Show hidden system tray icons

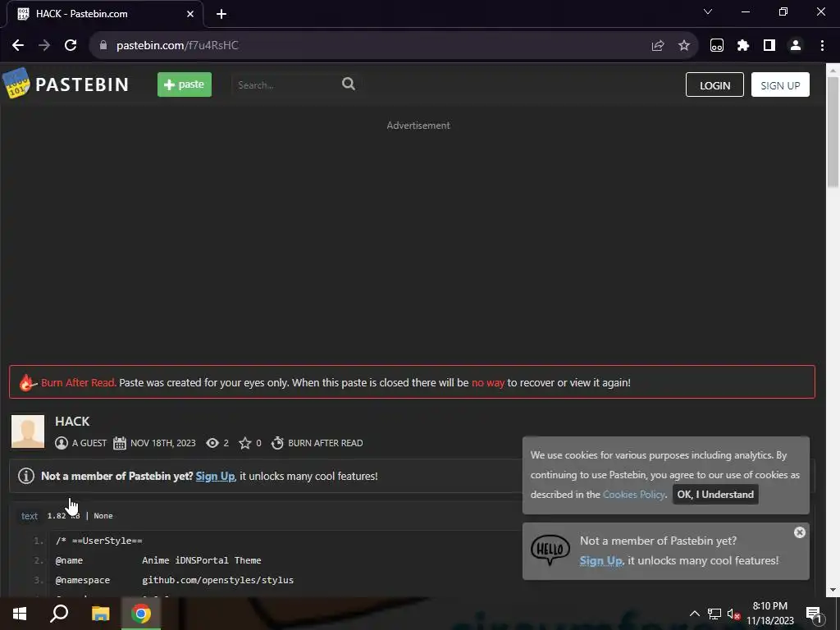click(694, 614)
